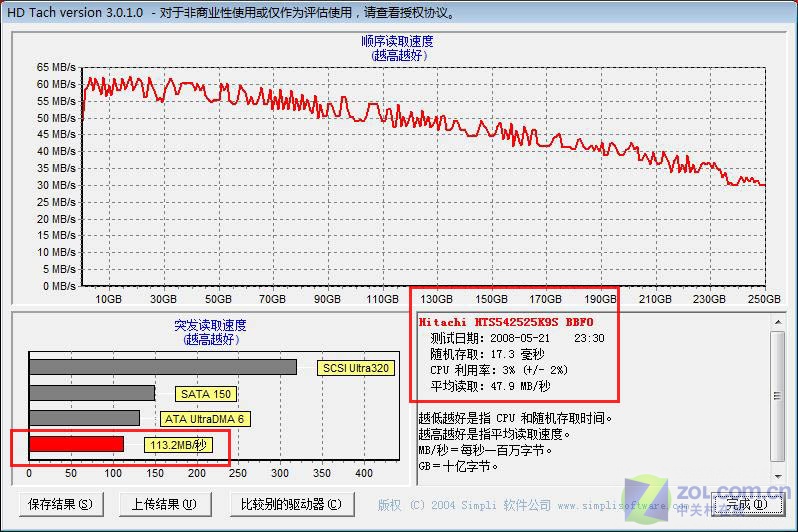This screenshot has width=798, height=532.
Task: Click the 测试日期: 2008-05-21 line
Action: pos(517,339)
